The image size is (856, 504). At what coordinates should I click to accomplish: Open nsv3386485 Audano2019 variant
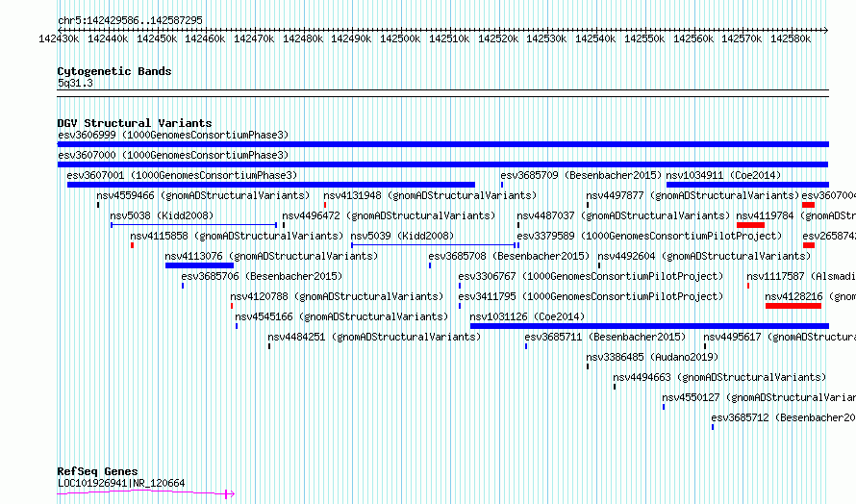point(652,357)
